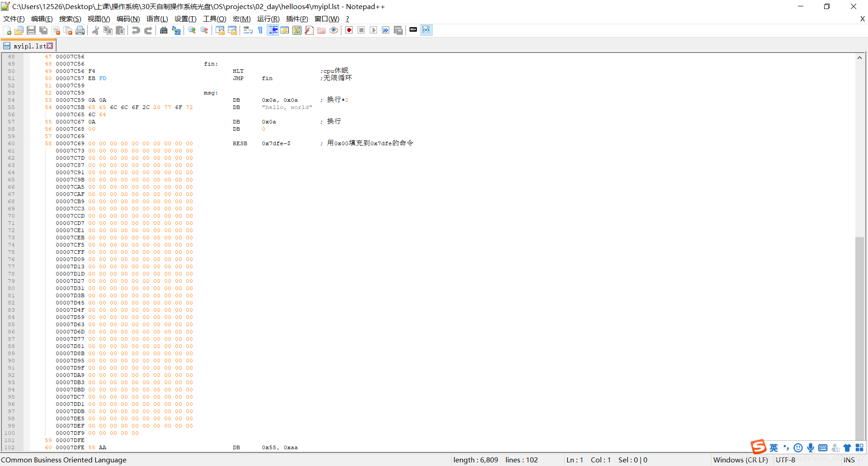Open Find with binoculars icon
This screenshot has height=466, width=868.
coord(164,30)
